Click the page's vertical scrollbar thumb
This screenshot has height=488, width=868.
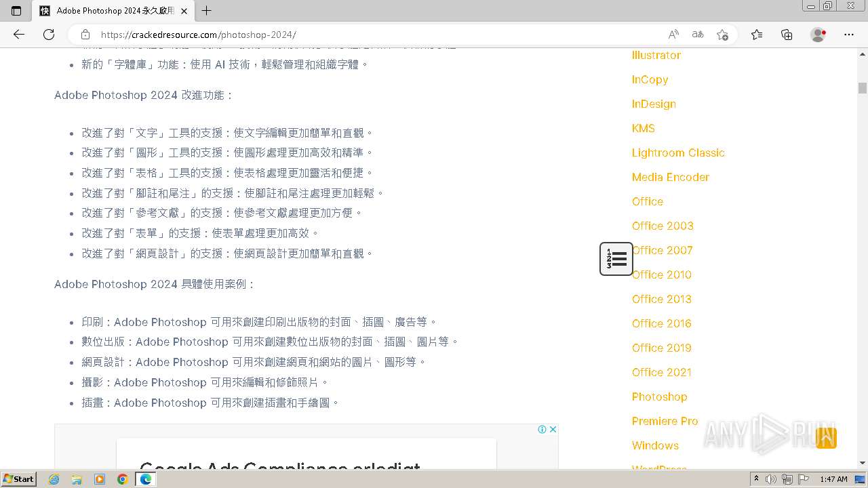tap(863, 87)
